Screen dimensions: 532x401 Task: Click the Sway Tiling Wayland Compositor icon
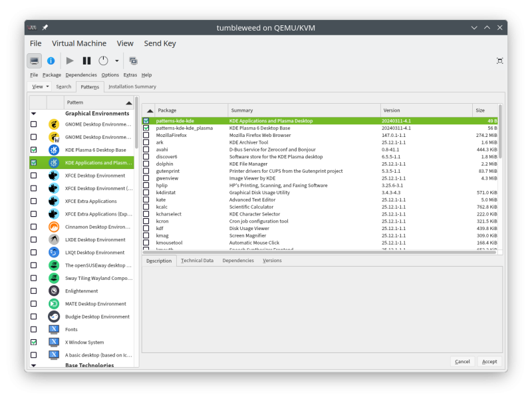(x=54, y=278)
